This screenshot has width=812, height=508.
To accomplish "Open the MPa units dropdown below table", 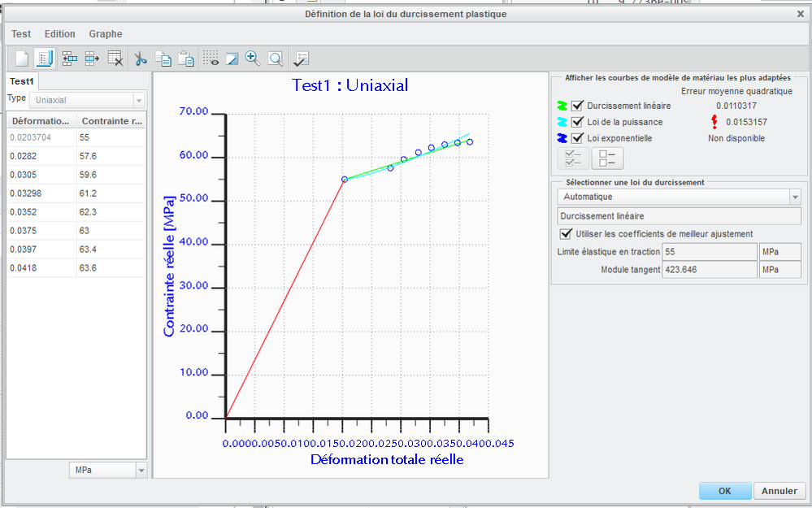I will point(140,471).
